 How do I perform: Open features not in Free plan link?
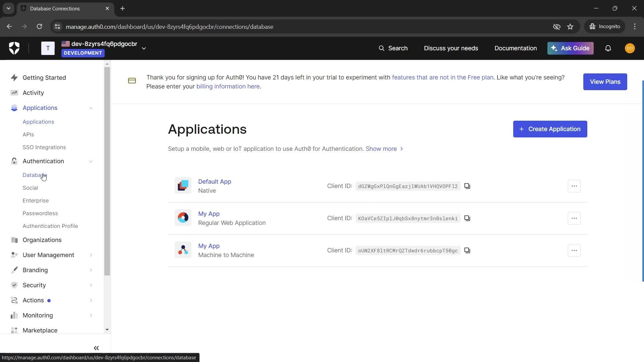tap(442, 77)
